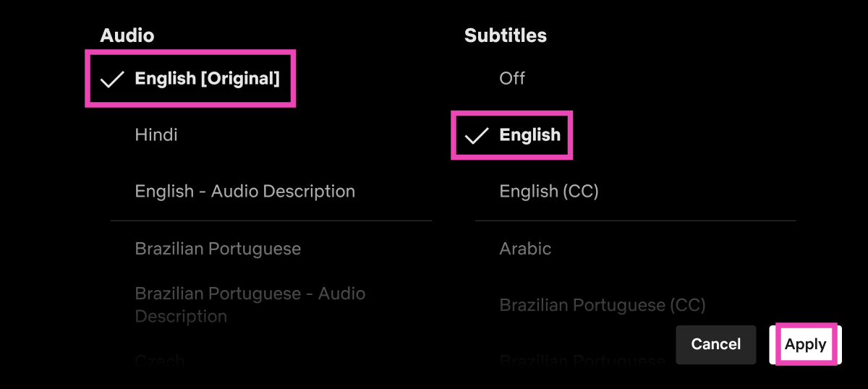Screen dimensions: 868x389
Task: Select English [Original] audio track
Action: point(207,79)
